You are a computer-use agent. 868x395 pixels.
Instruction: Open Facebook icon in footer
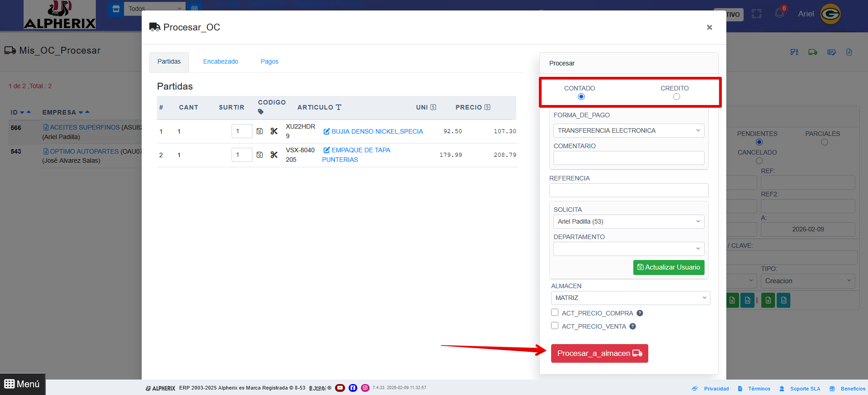pos(353,388)
